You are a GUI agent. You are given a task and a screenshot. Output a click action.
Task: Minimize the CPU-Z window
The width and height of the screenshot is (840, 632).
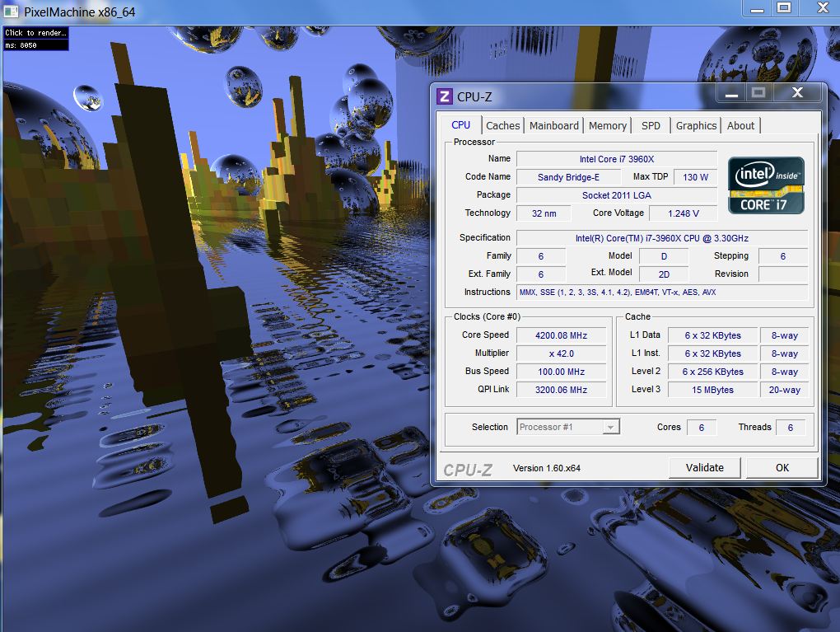click(730, 94)
